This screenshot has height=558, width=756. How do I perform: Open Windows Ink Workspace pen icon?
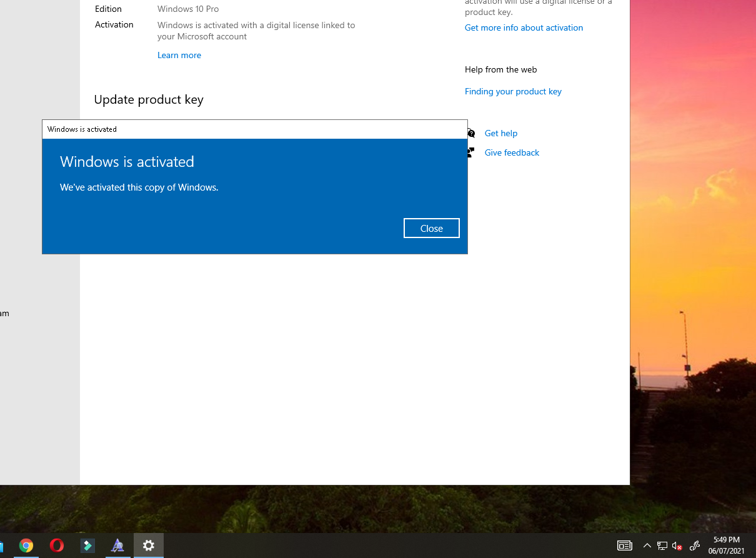coord(694,546)
